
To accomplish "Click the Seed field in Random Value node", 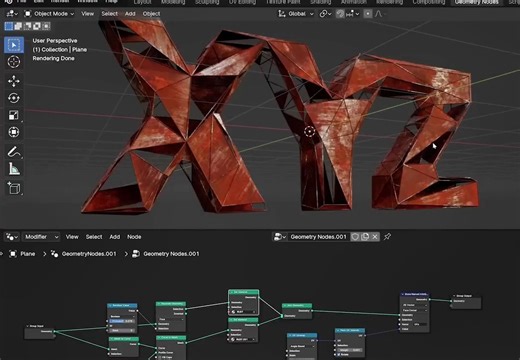I will pyautogui.click(x=122, y=330).
